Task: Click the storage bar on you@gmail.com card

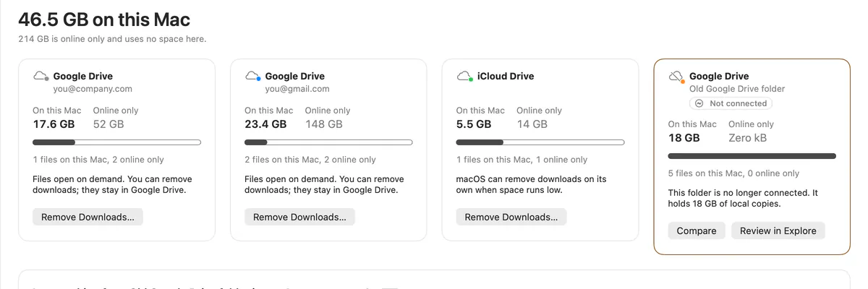Action: (328, 142)
